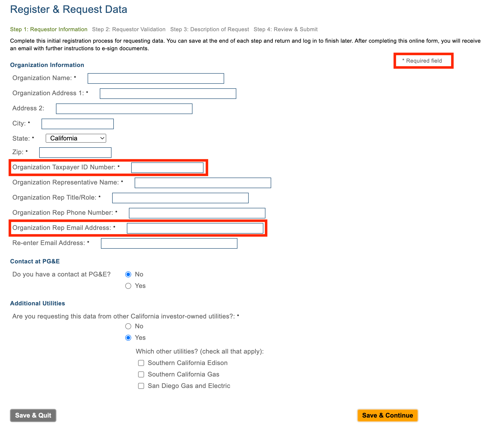
Task: Click the Save & Quit button
Action: 33,415
